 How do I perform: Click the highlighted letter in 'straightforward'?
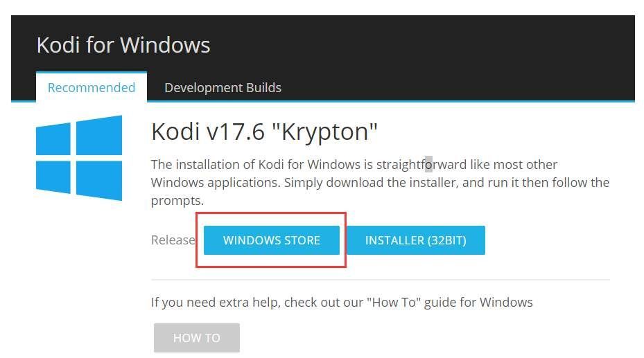click(x=428, y=164)
